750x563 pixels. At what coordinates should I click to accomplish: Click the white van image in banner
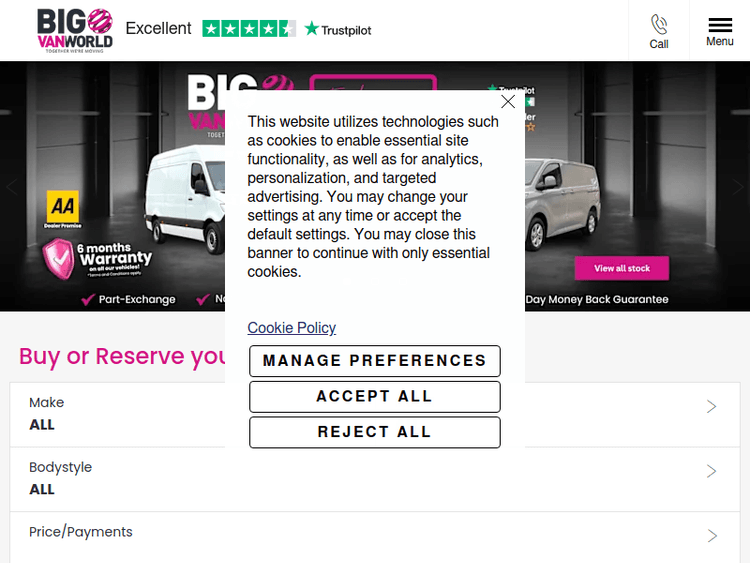[190, 200]
